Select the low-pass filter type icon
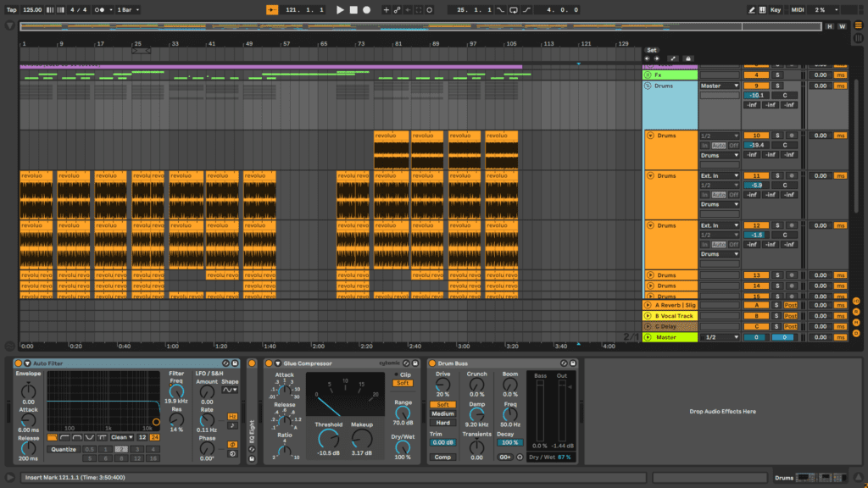 52,438
